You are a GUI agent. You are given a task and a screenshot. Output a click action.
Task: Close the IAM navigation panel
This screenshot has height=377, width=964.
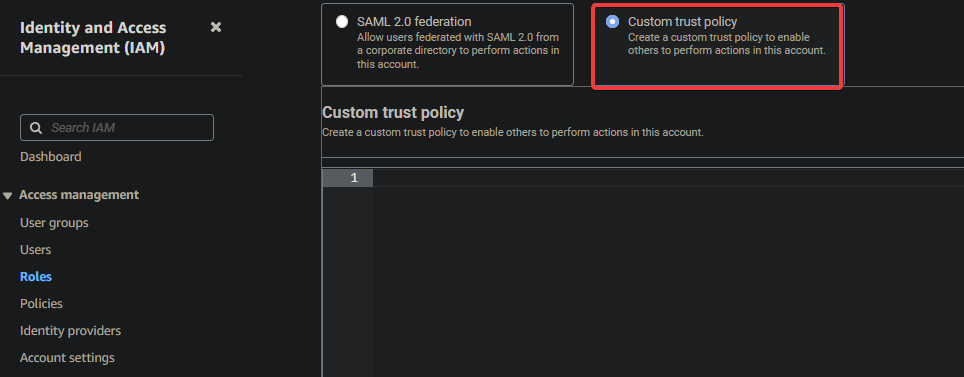216,27
